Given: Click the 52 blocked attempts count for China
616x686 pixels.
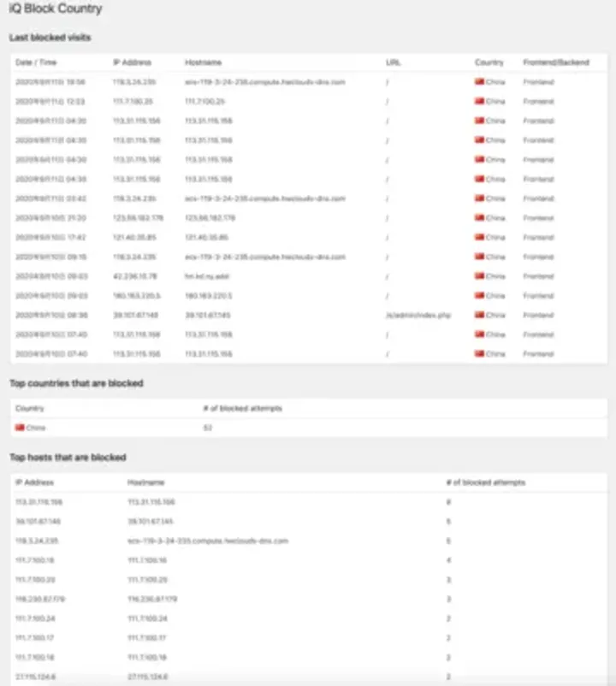Looking at the screenshot, I should click(x=207, y=428).
